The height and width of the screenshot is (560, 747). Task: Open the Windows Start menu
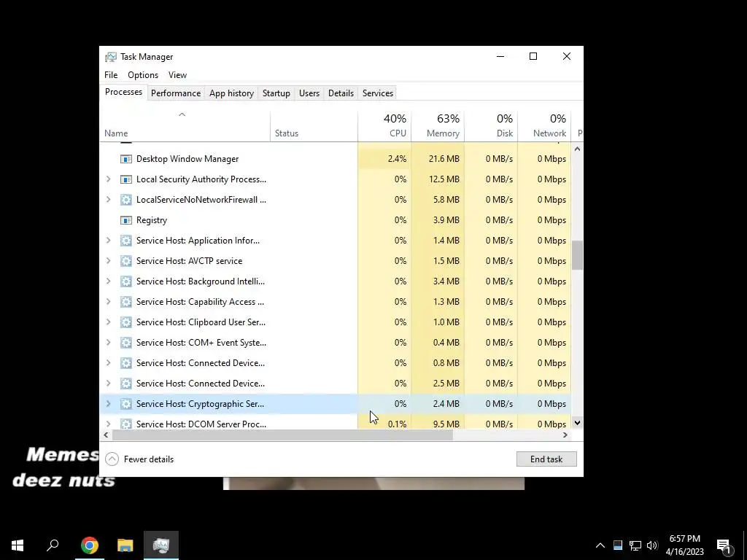(x=18, y=545)
